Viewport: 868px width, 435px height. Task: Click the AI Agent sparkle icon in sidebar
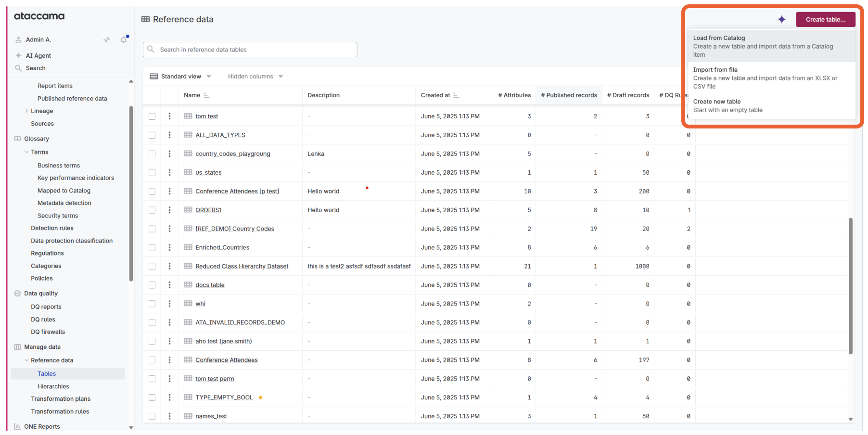(x=18, y=55)
